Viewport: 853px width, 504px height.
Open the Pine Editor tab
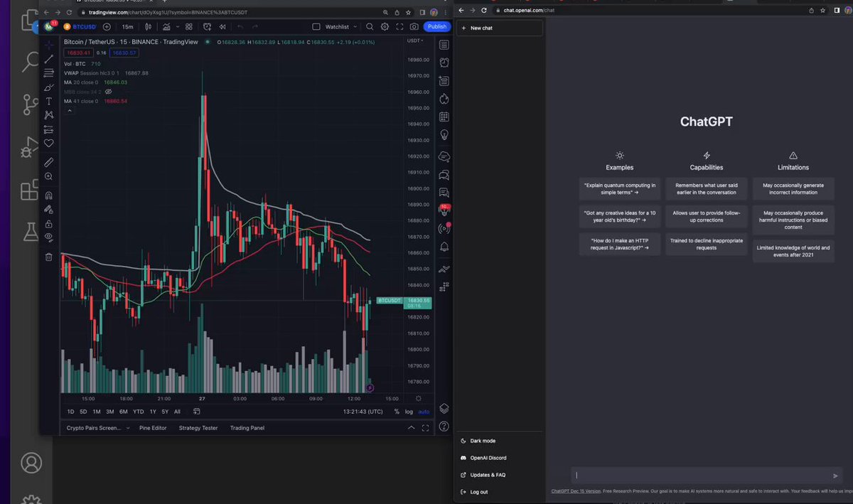153,428
